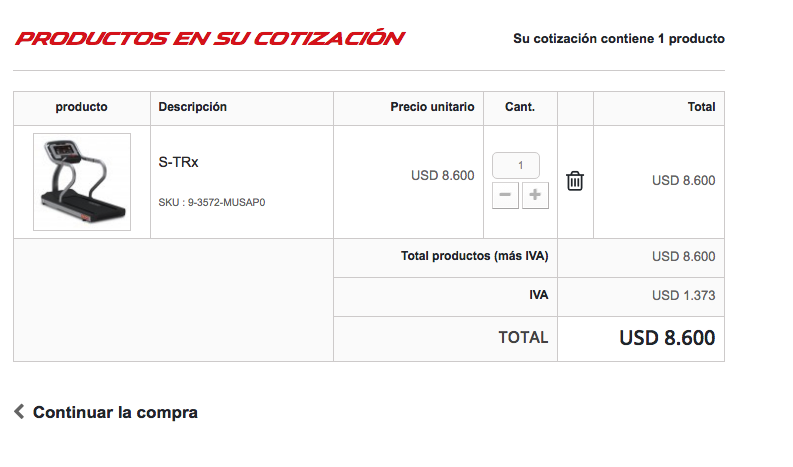Click the Cant. column header
Screen dimensions: 793x467
click(520, 107)
